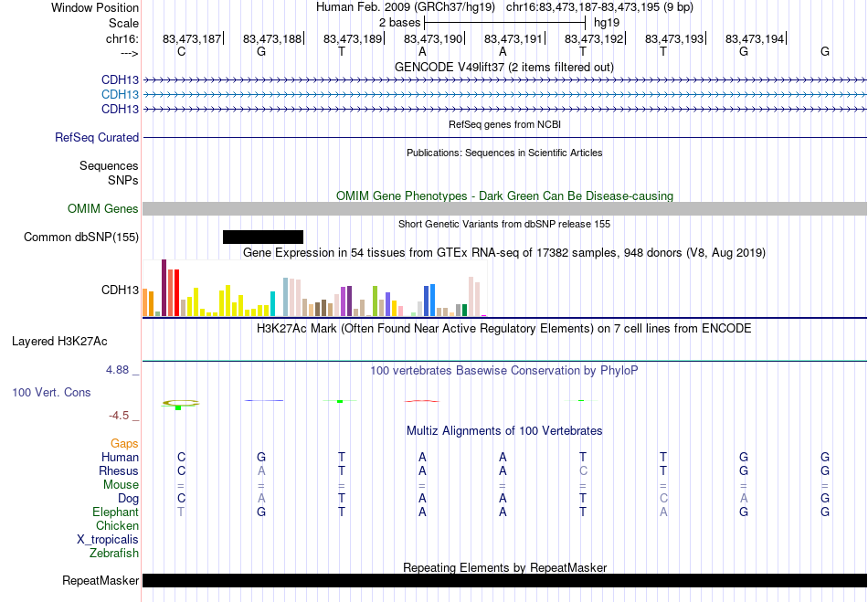This screenshot has height=602, width=868.
Task: Click the 'Mouse' species label
Action: [121, 485]
